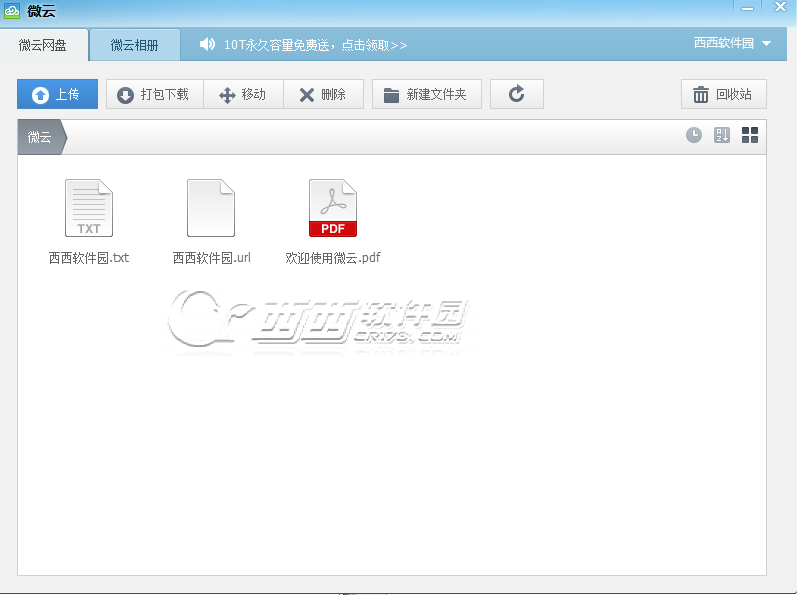The height and width of the screenshot is (595, 797).
Task: Open the 回收站 recycle bin
Action: pyautogui.click(x=723, y=94)
